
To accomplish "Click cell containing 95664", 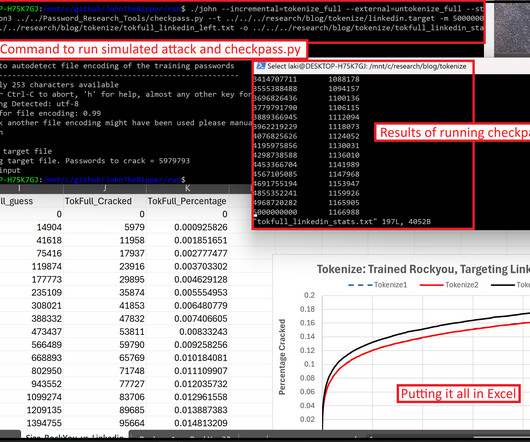I will [x=105, y=423].
